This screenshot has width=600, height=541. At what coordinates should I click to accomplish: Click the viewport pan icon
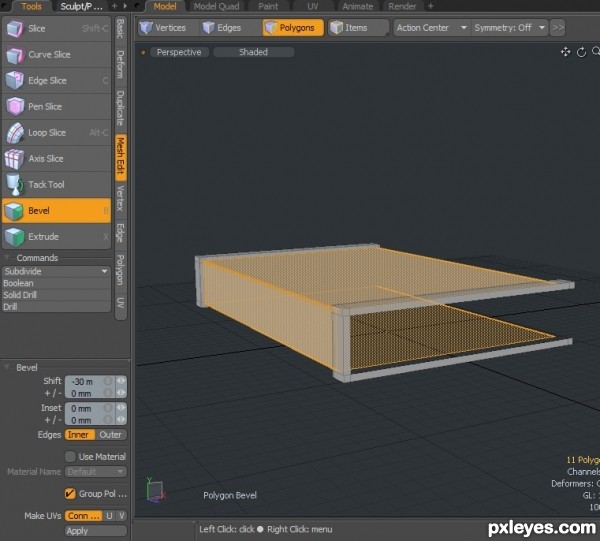point(566,52)
